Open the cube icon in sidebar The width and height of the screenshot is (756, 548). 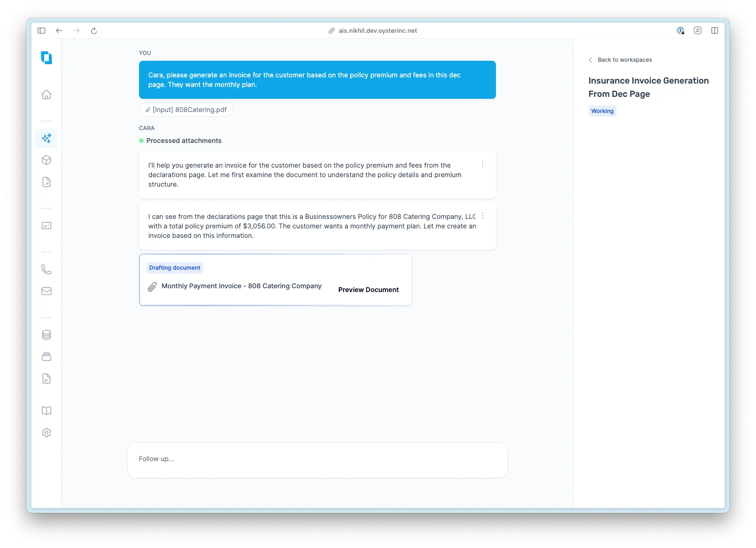[x=47, y=160]
